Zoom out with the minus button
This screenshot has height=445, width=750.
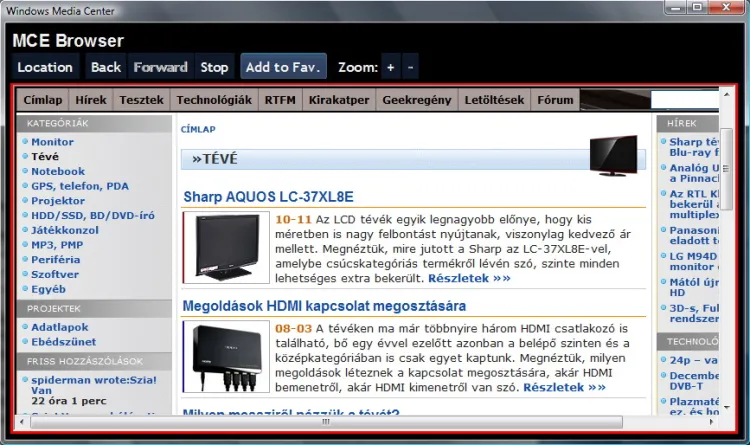(x=410, y=67)
